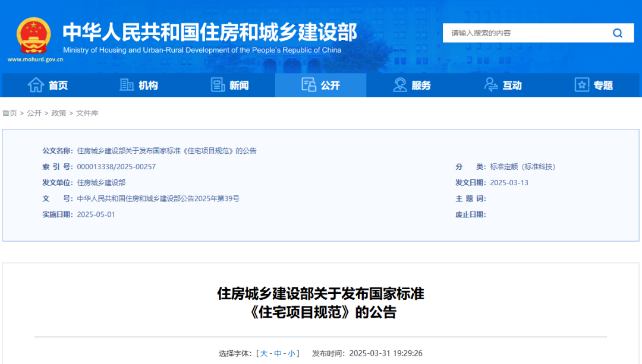Click the building icon beside 机构
Image resolution: width=642 pixels, height=364 pixels.
coord(126,85)
